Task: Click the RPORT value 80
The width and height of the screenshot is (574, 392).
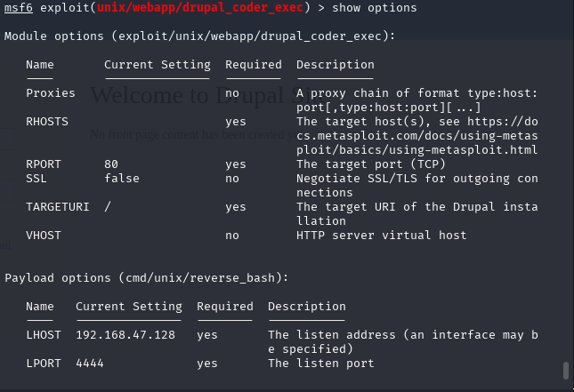Action: [111, 164]
